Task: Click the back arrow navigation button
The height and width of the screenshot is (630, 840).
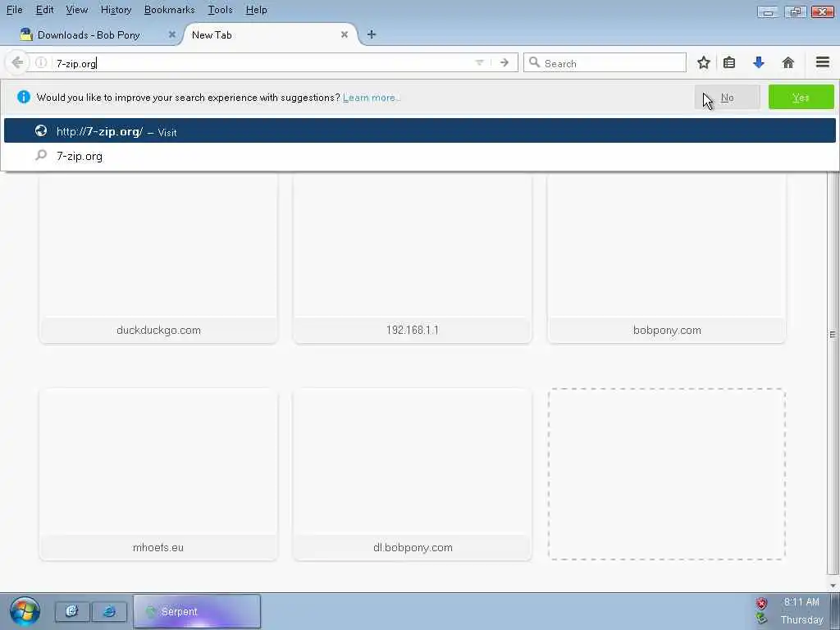Action: [17, 62]
